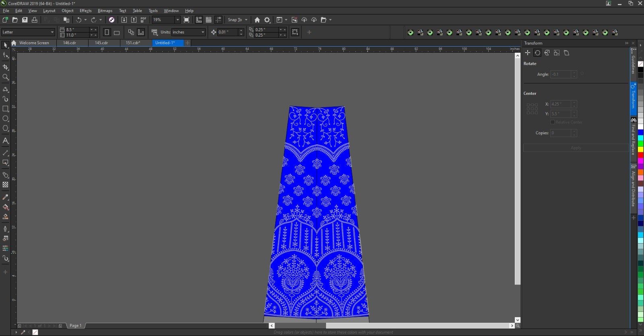Image resolution: width=644 pixels, height=336 pixels.
Task: Select the Artistic Media tool
Action: coord(5,98)
